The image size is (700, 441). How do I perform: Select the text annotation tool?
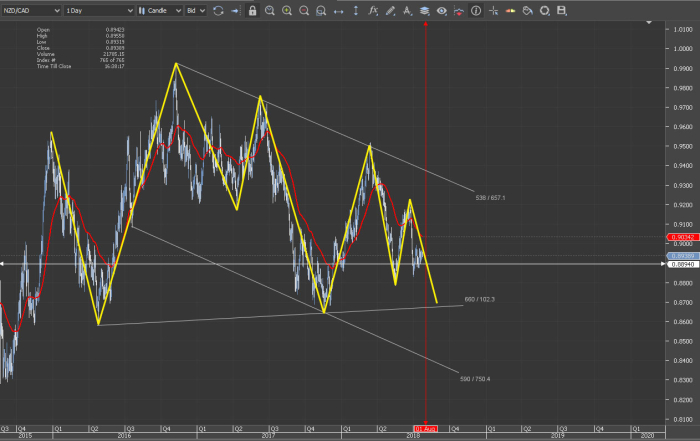point(407,11)
